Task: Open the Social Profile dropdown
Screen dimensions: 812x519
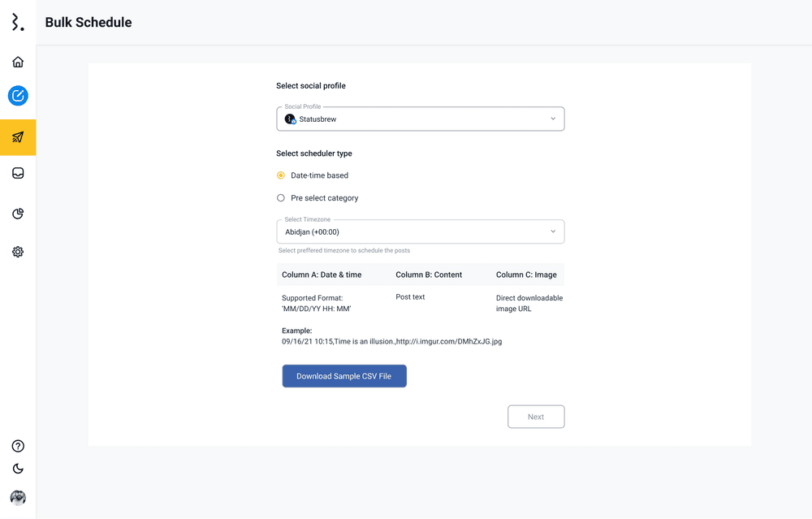Action: [x=420, y=119]
